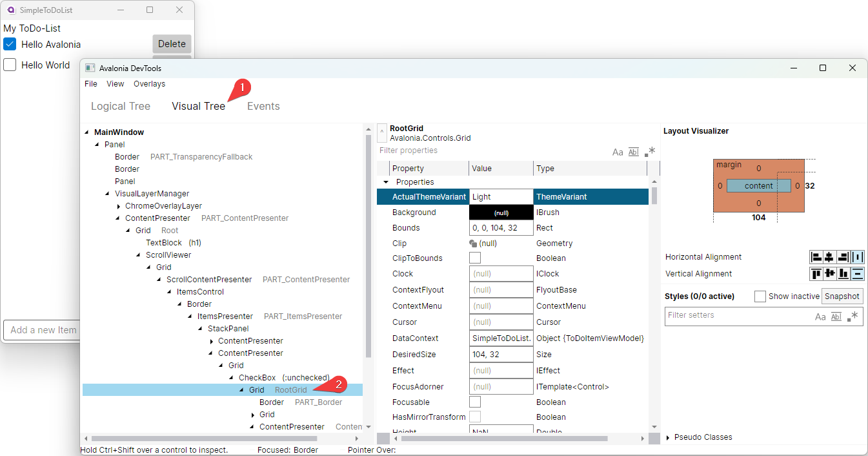
Task: Check the Show inactive styles checkbox
Action: 760,296
